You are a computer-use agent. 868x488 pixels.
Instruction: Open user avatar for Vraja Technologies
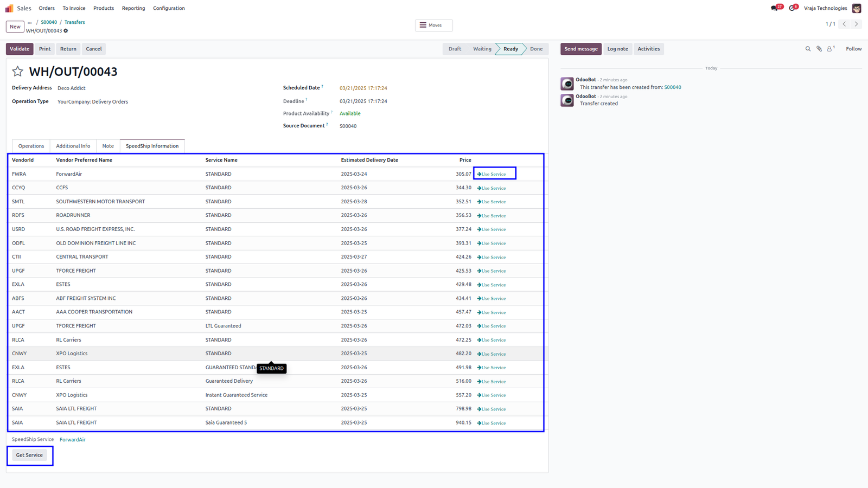[x=857, y=8]
